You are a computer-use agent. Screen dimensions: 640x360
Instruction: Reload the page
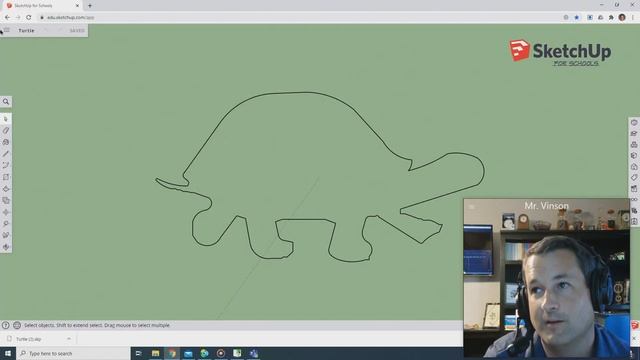point(29,18)
